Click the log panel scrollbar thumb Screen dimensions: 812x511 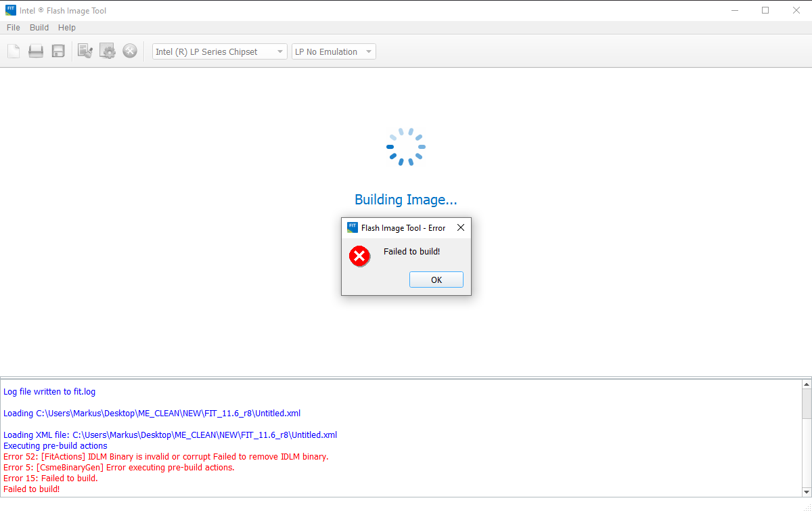click(807, 404)
